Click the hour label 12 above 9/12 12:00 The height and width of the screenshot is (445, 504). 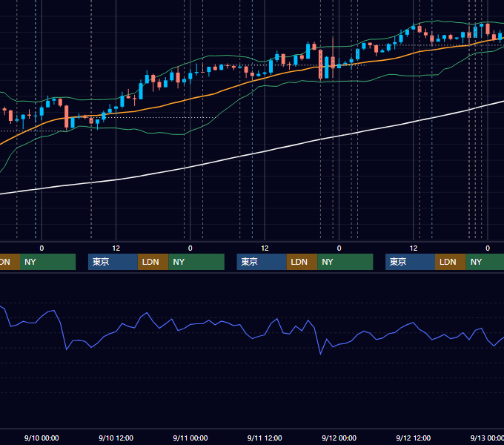(x=414, y=248)
